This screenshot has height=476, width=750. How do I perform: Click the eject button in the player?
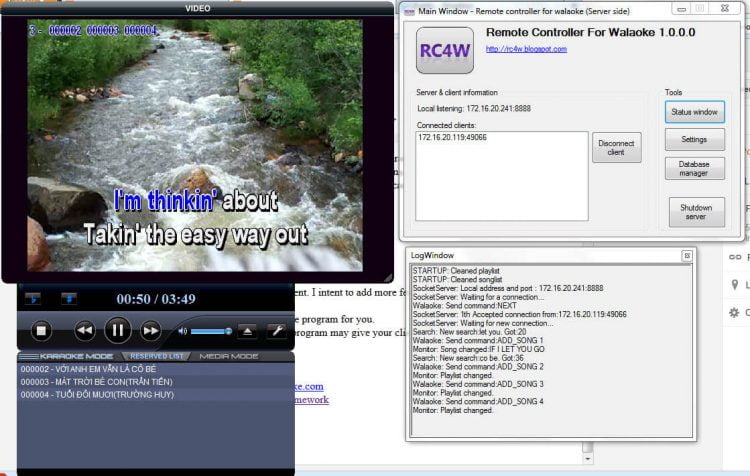pyautogui.click(x=247, y=331)
